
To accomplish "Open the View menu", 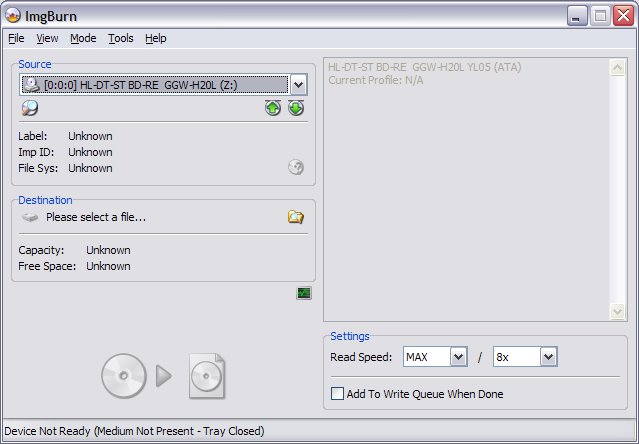I will (x=47, y=38).
